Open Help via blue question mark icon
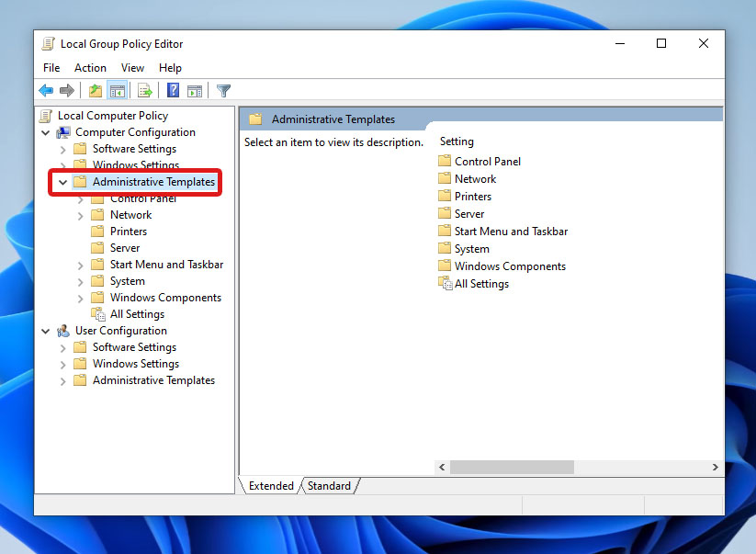The image size is (756, 554). coord(173,90)
